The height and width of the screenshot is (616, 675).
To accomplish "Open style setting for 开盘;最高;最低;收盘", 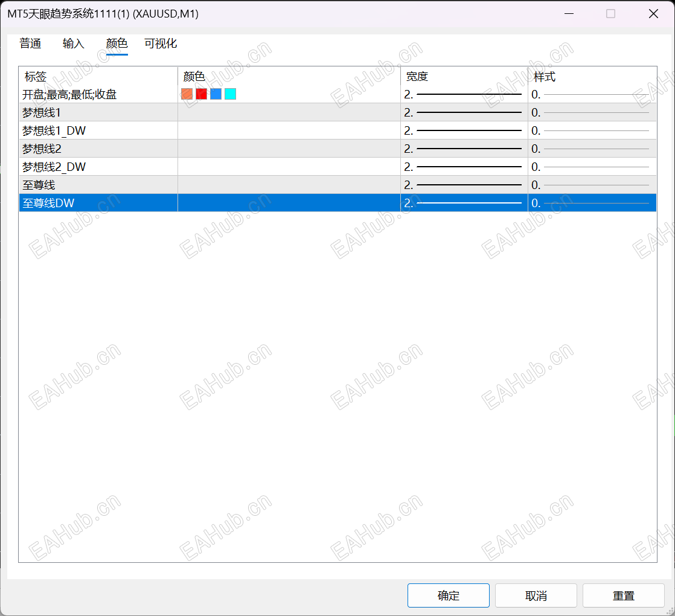I will coord(592,94).
